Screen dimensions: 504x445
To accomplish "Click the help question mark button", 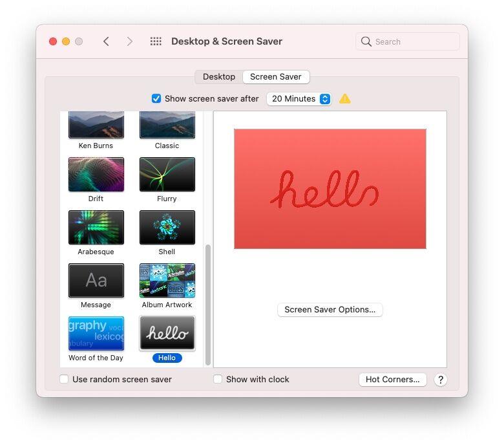I will (x=440, y=380).
